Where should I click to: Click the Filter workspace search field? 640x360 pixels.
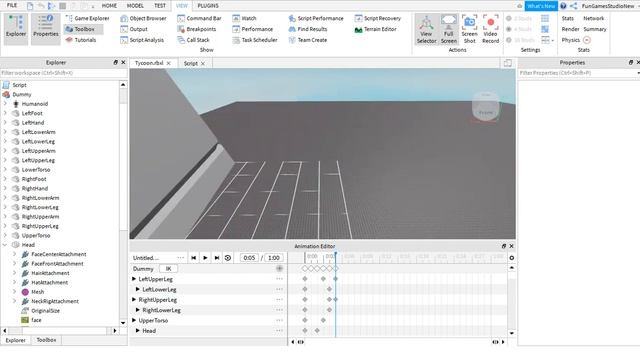pos(64,73)
